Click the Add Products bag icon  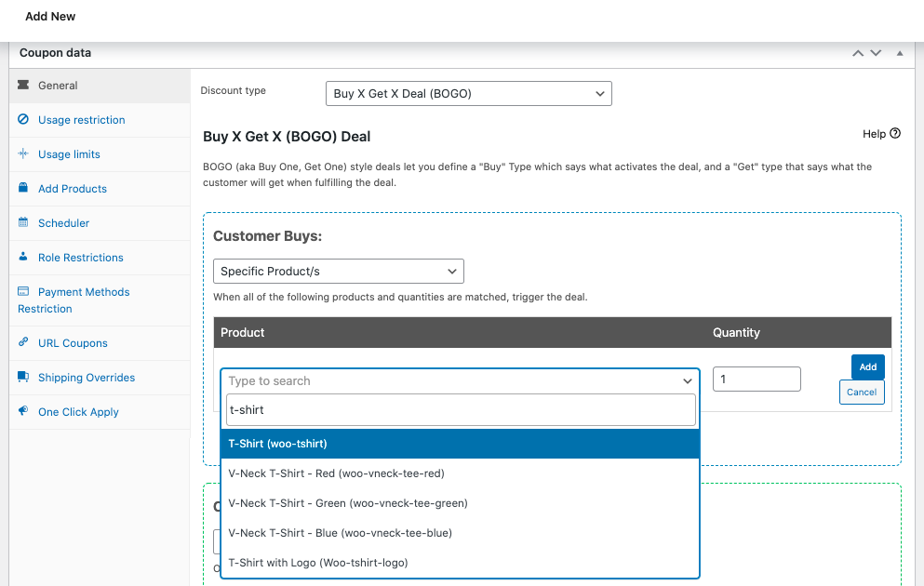click(x=23, y=187)
